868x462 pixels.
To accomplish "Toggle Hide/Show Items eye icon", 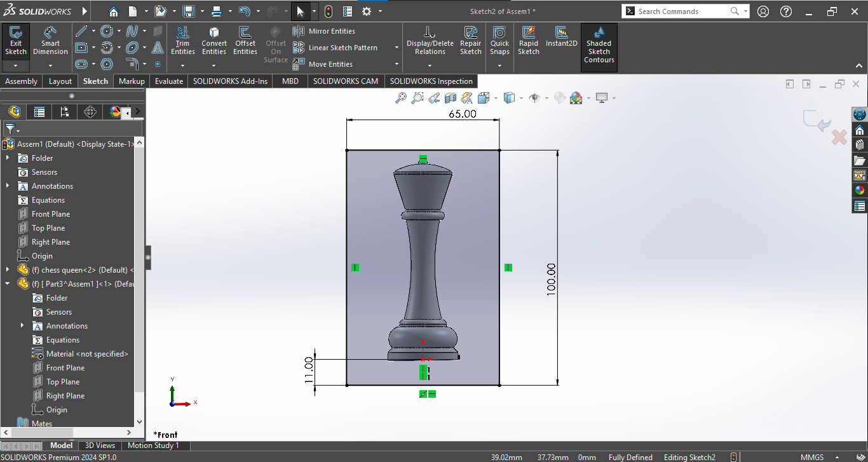I will pyautogui.click(x=534, y=98).
